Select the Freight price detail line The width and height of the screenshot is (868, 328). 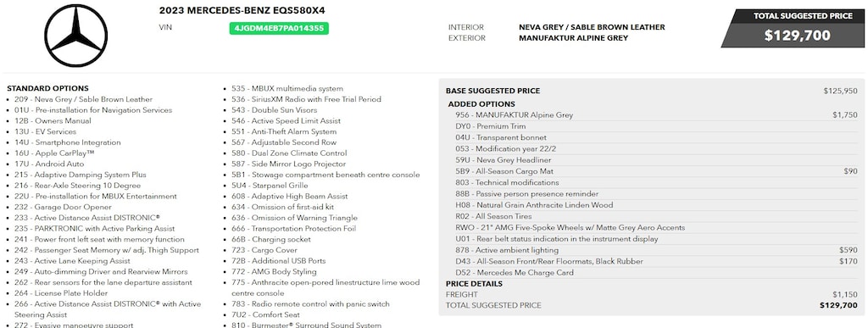[x=652, y=294]
